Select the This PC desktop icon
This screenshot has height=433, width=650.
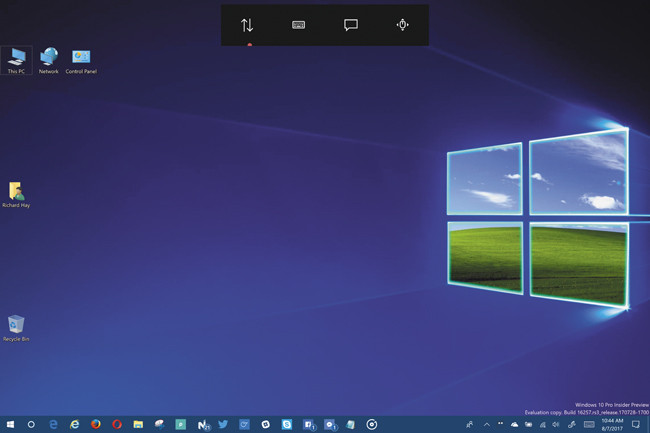[x=16, y=61]
